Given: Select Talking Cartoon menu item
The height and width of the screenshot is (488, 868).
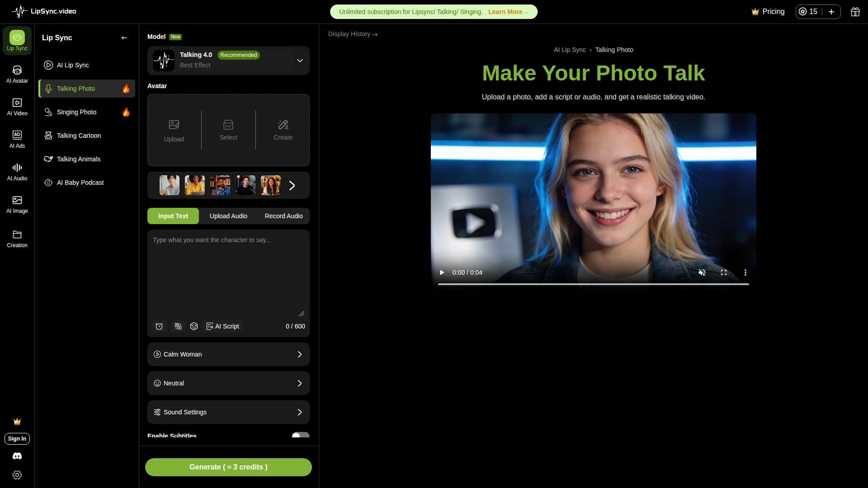Looking at the screenshot, I should pos(87,136).
